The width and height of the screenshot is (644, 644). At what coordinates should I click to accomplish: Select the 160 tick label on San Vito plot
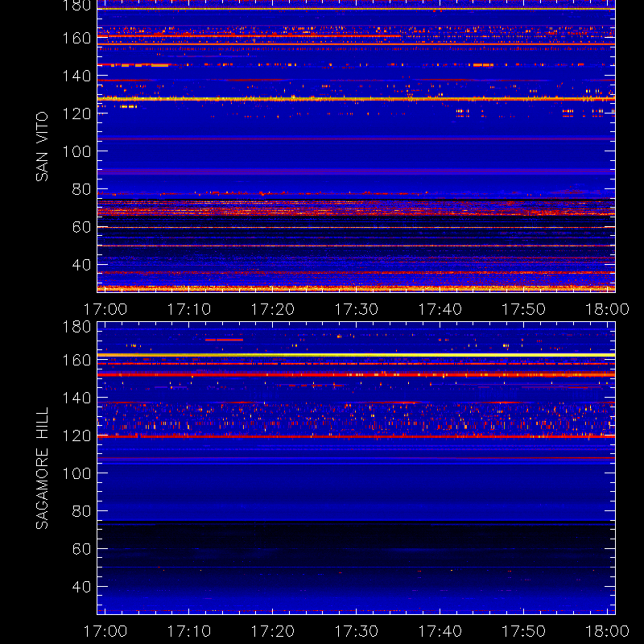76,38
